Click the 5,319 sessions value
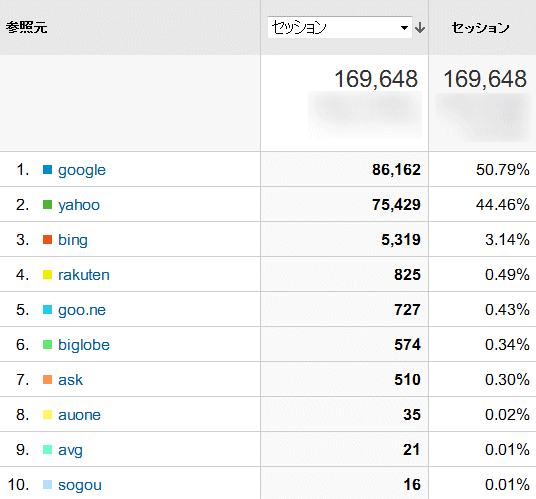Screen dimensions: 536x499 click(x=401, y=240)
